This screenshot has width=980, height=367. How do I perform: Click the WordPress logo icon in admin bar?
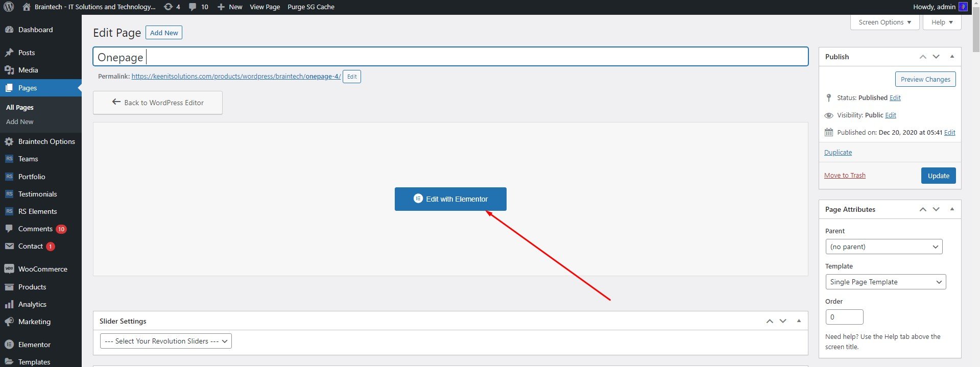tap(9, 7)
